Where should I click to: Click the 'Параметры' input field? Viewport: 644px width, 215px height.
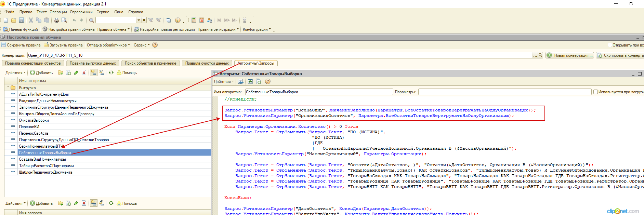tap(504, 92)
